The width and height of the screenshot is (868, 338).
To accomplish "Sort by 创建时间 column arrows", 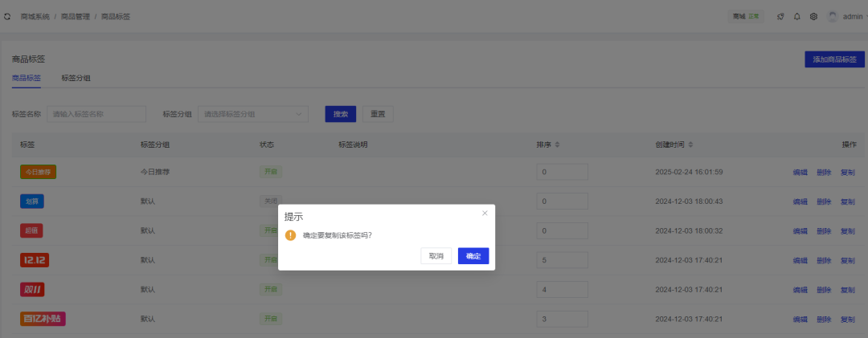I will pos(690,145).
